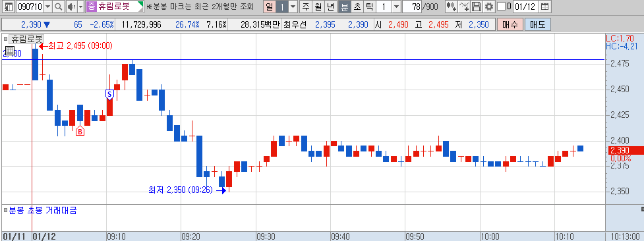Click the HC:-4.21 indicator text

(x=622, y=46)
